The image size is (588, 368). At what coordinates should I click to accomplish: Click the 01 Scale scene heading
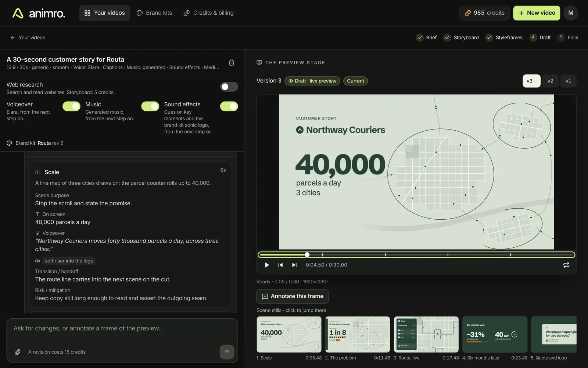pos(47,172)
